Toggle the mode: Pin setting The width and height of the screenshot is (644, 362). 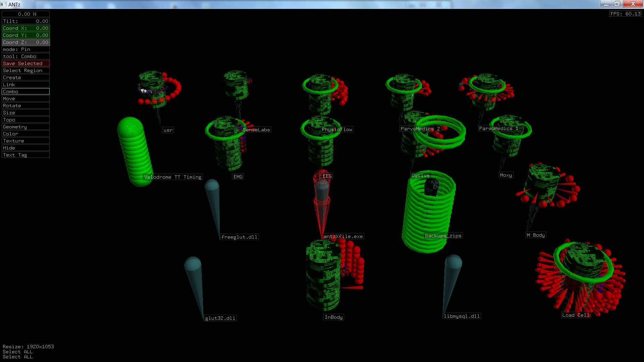pyautogui.click(x=25, y=49)
